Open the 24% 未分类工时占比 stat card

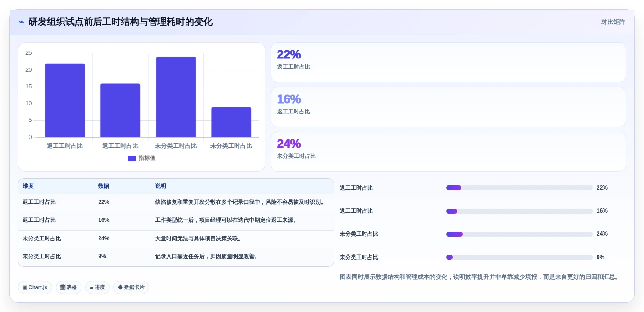[x=448, y=152]
